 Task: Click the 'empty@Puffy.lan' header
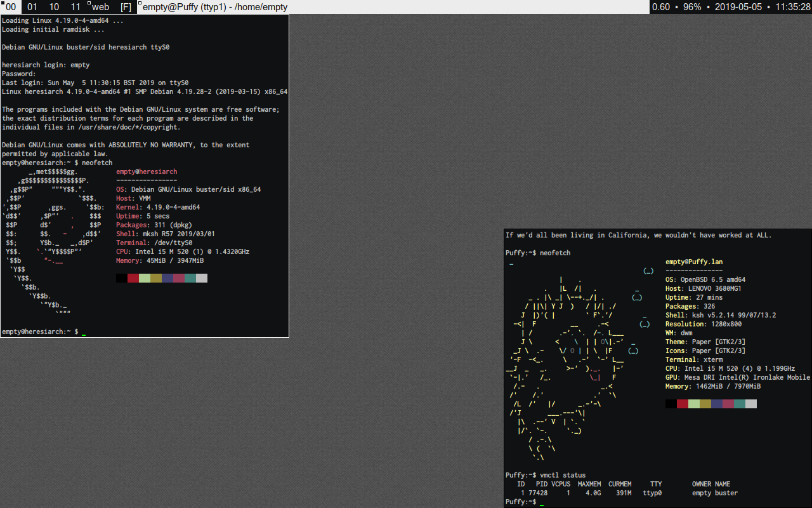(694, 262)
